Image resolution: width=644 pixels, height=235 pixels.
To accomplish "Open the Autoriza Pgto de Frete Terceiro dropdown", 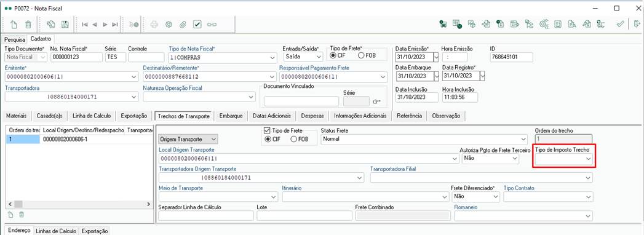I will click(515, 159).
